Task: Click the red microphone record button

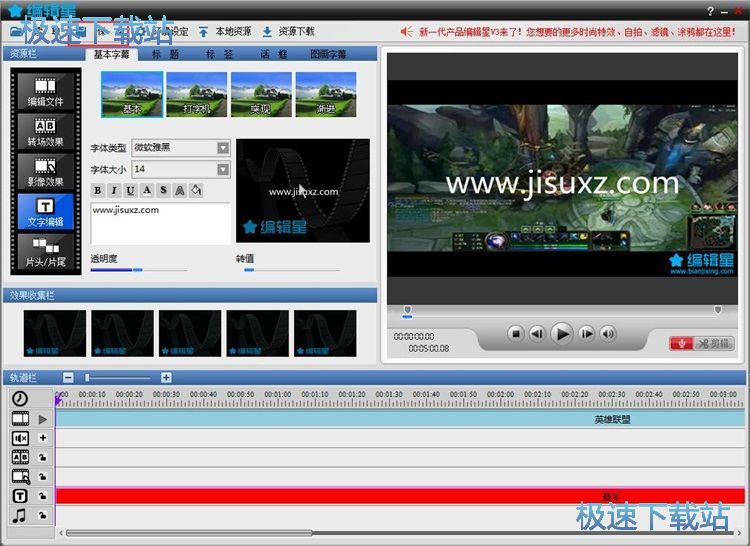Action: tap(681, 343)
